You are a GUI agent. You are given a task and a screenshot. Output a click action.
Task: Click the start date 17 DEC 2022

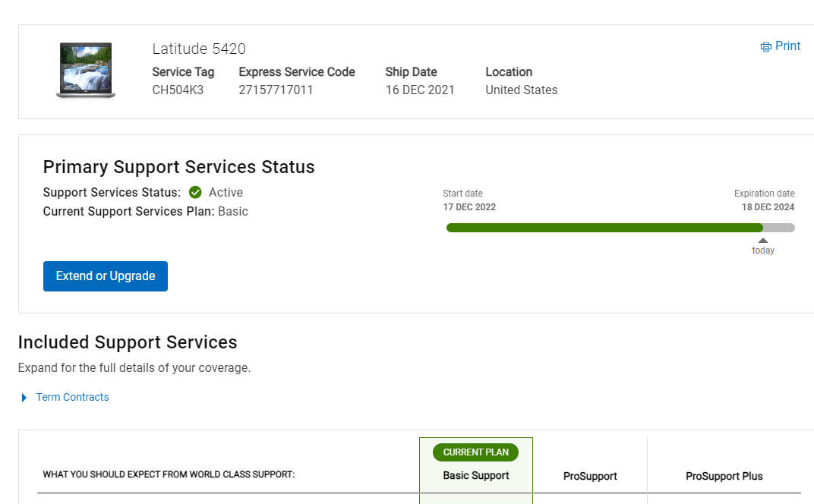point(469,207)
